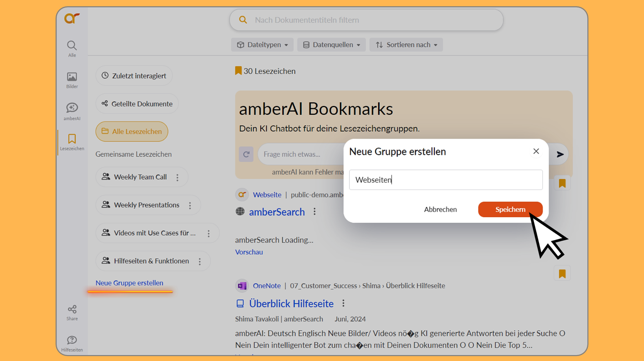Click the OneNote source icon
The width and height of the screenshot is (644, 361).
point(242,286)
